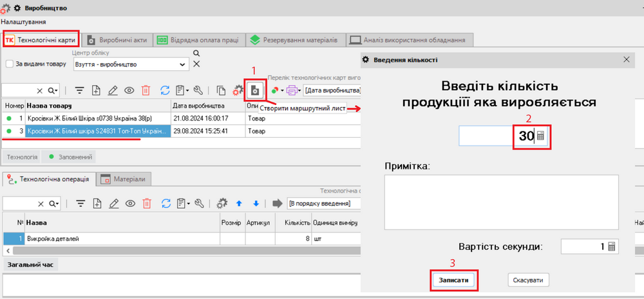Click gears icon in operations toolbar
The height and width of the screenshot is (299, 644).
pos(222,203)
